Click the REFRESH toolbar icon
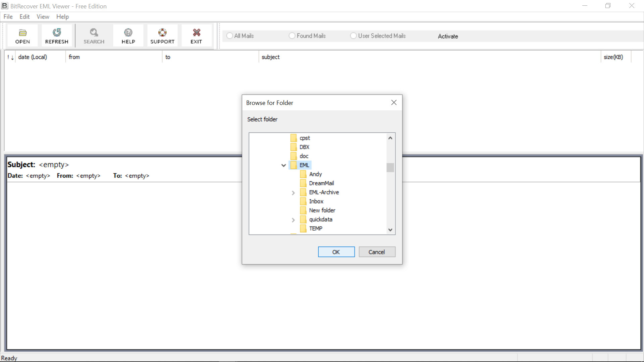This screenshot has height=362, width=644. coord(57,33)
